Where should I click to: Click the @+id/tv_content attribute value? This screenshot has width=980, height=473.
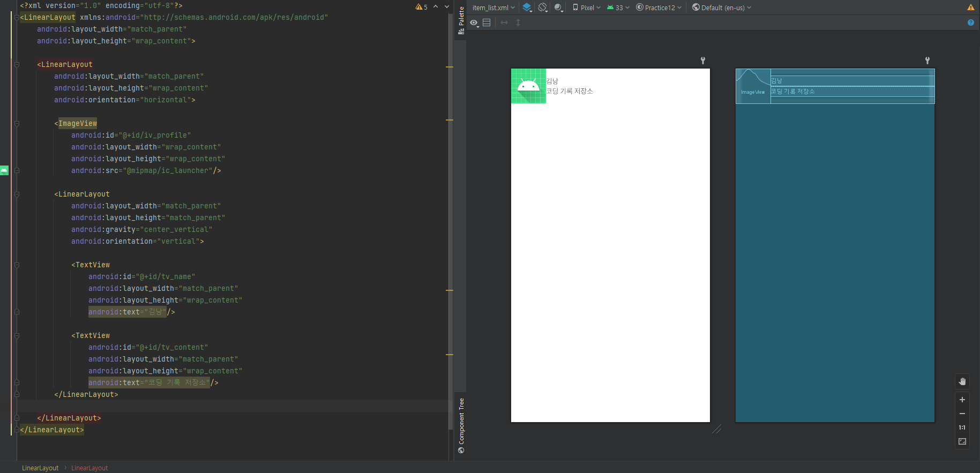[172, 348]
